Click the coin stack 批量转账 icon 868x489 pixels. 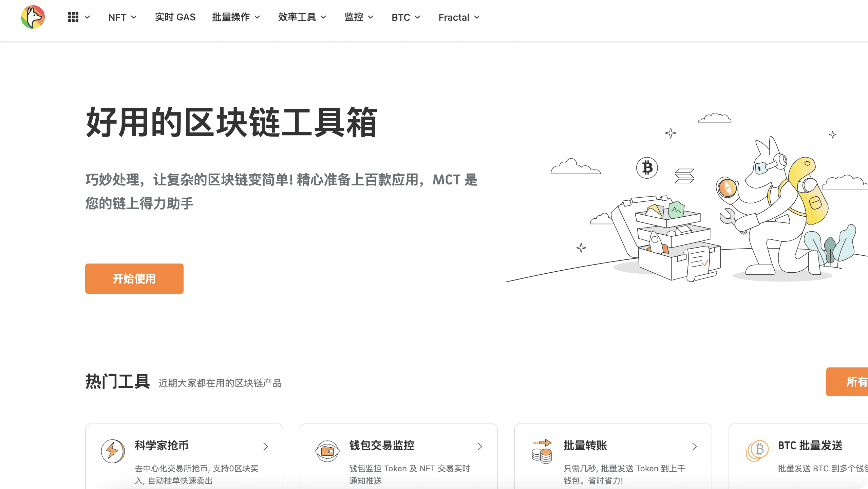click(x=542, y=451)
